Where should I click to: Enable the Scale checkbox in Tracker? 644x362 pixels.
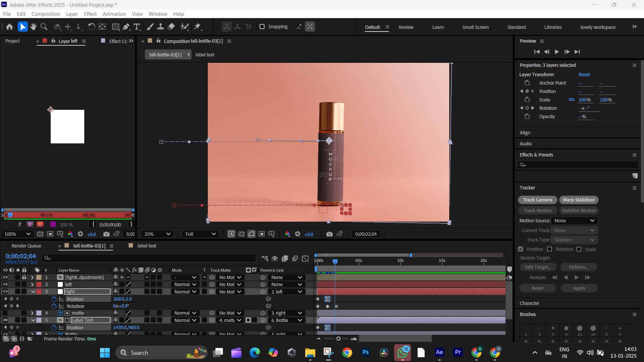tap(579, 249)
